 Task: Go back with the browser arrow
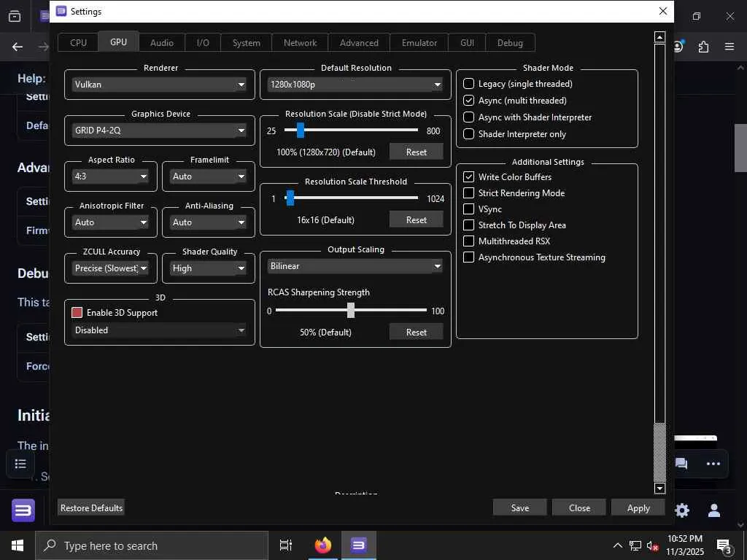[18, 47]
